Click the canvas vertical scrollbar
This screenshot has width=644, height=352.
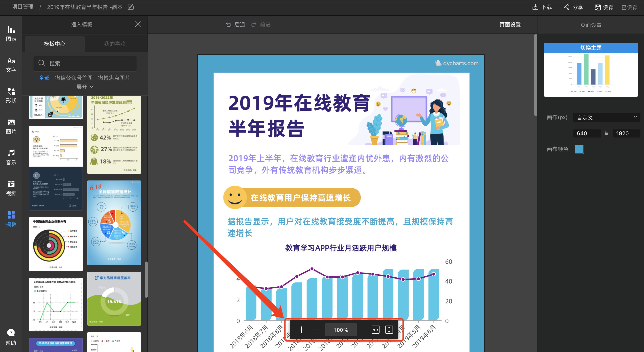click(535, 75)
